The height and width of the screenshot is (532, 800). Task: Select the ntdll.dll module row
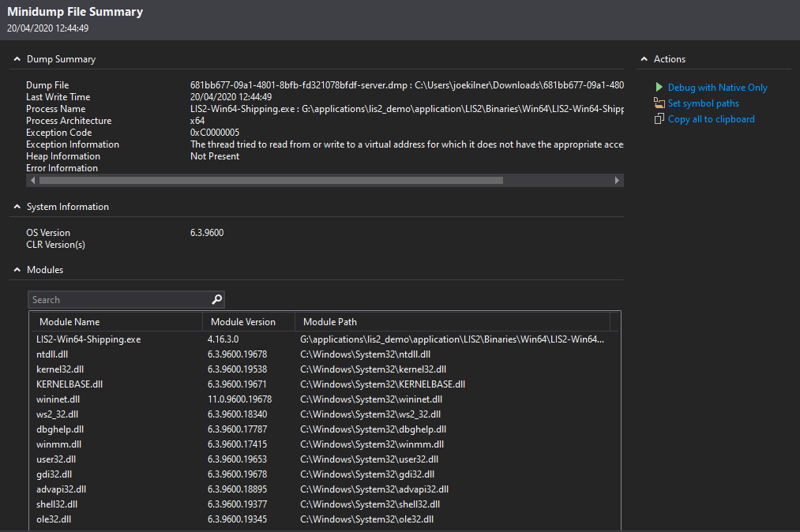click(325, 354)
